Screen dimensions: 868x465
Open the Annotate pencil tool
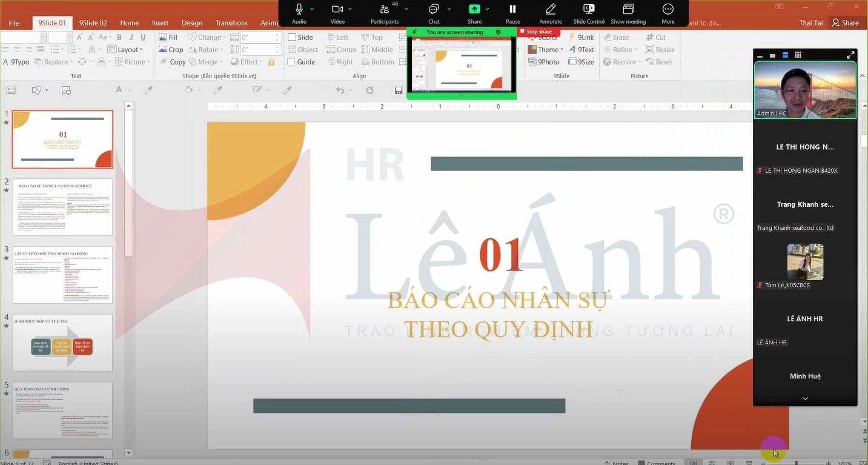coord(551,9)
